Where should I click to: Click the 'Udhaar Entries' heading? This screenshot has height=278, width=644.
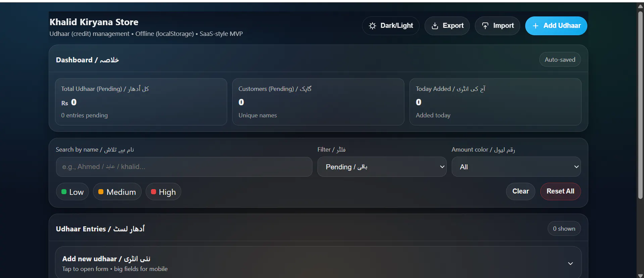click(x=100, y=229)
